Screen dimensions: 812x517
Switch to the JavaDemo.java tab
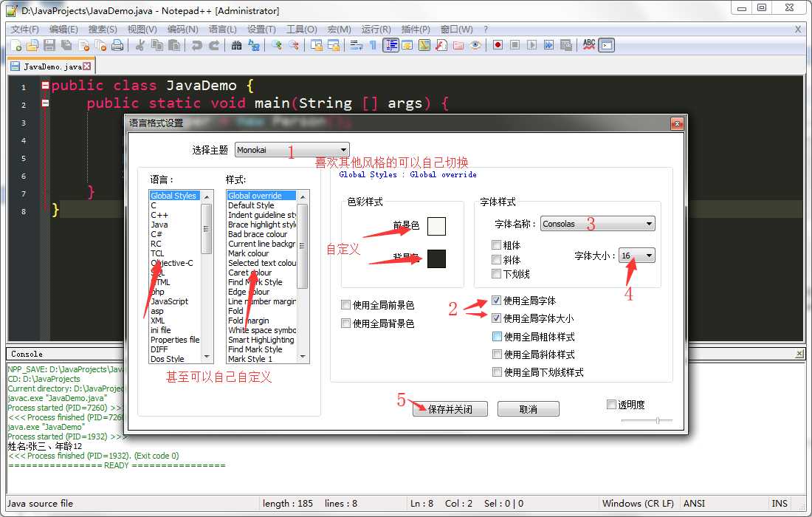(x=51, y=66)
